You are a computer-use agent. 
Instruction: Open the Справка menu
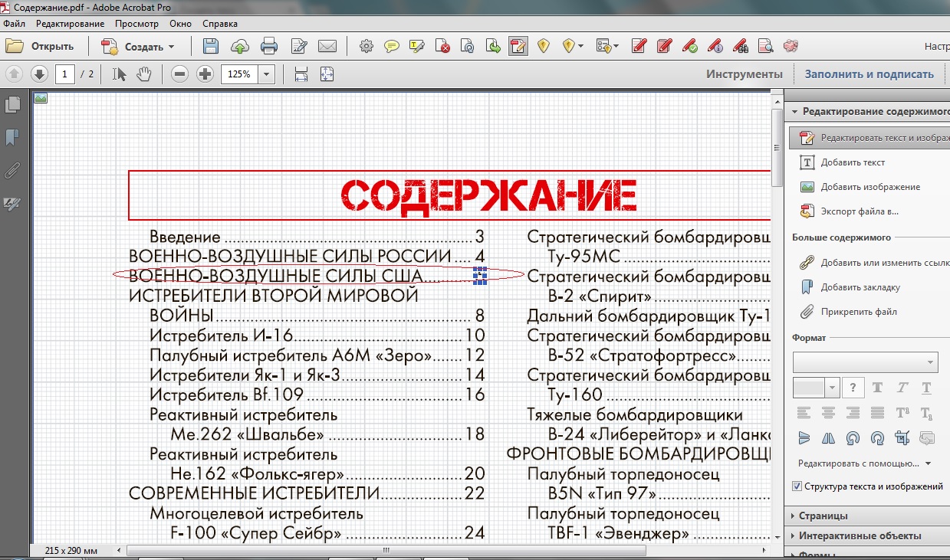tap(220, 24)
